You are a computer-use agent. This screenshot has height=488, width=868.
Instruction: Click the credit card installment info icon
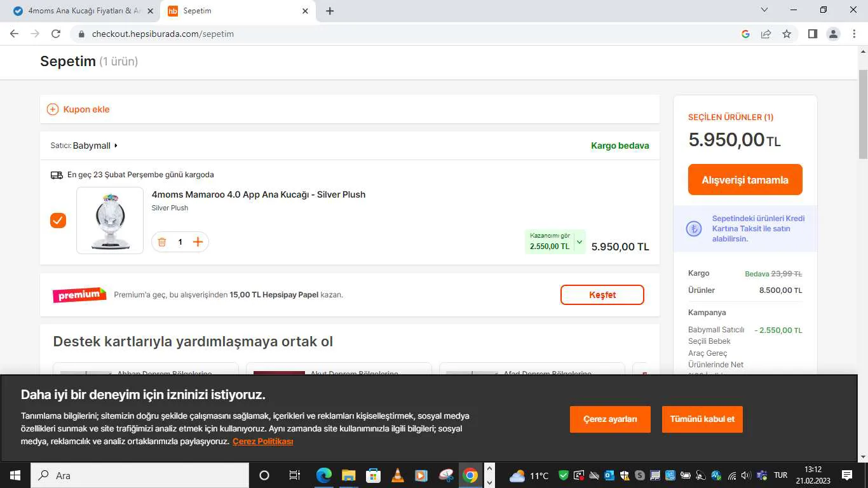click(694, 229)
